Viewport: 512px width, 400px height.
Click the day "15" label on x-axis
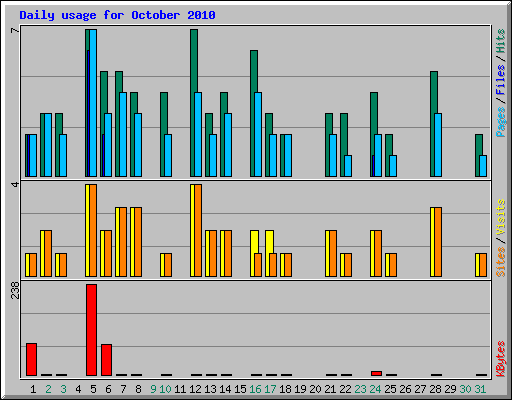pyautogui.click(x=240, y=389)
